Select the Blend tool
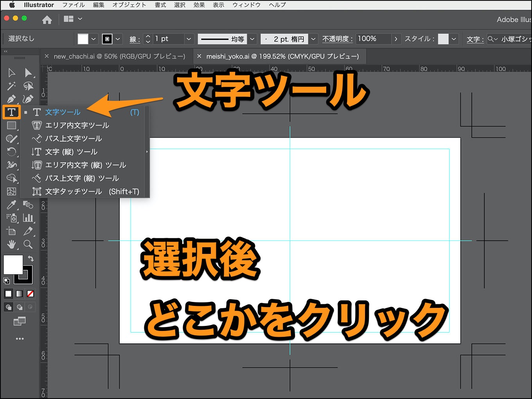This screenshot has width=532, height=399. pyautogui.click(x=28, y=205)
